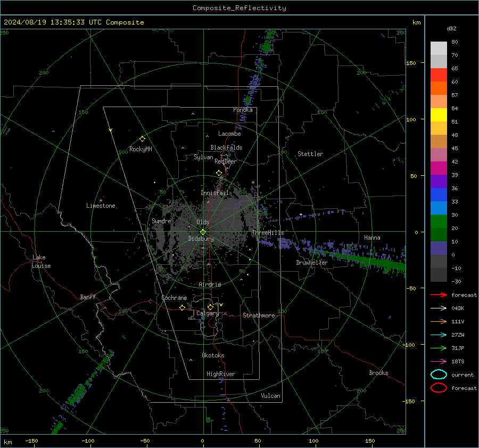Screen dimensions: 479x448
Task: Select the Sylvan label on the map
Action: (203, 157)
